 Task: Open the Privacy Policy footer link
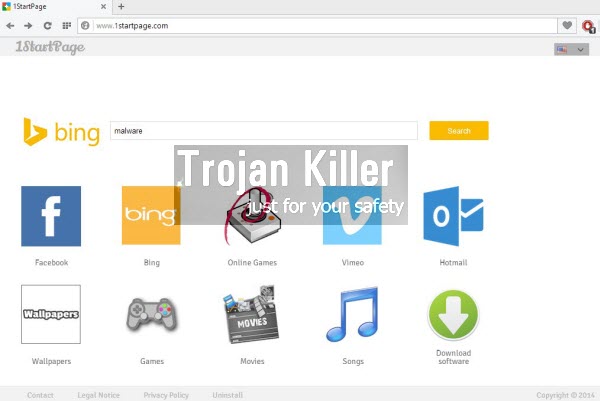click(x=166, y=395)
